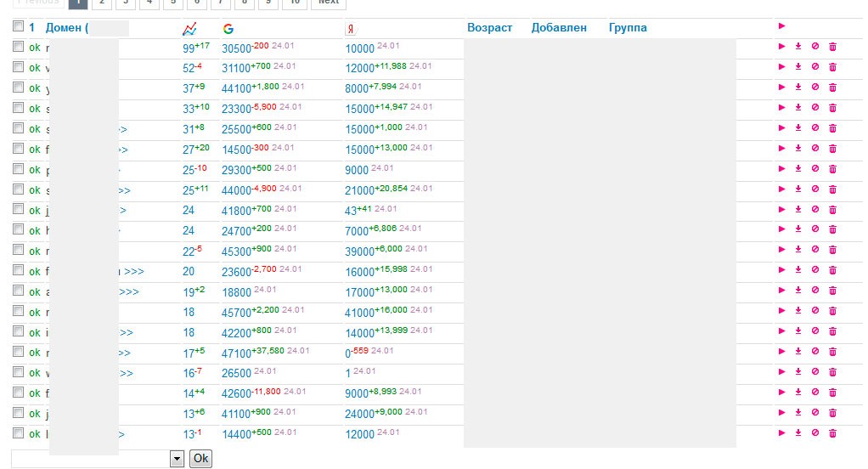Sort by the Google column icon
The height and width of the screenshot is (469, 868).
[x=228, y=29]
